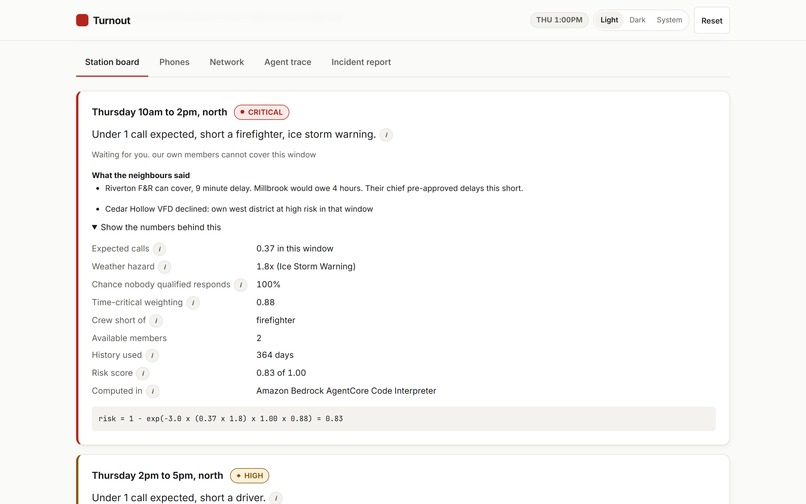Click info icon next to Time-critical weighting
Screen dimensions: 806x504
193,303
